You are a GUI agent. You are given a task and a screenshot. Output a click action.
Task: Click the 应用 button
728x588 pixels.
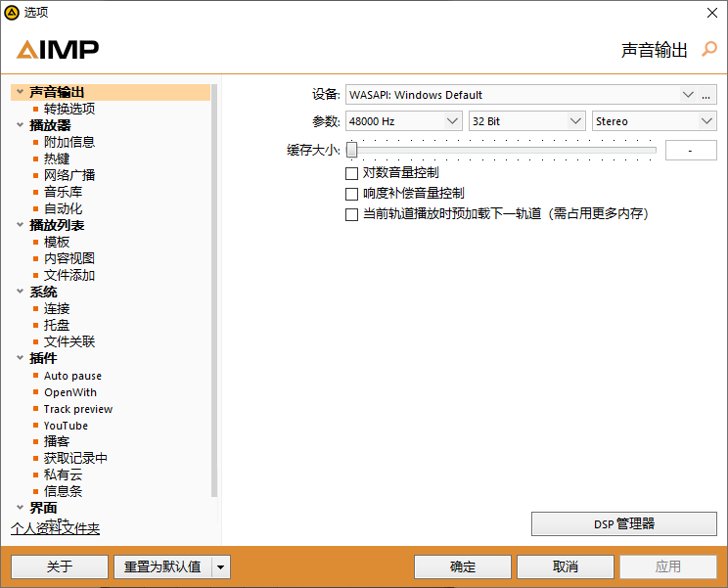coord(668,566)
